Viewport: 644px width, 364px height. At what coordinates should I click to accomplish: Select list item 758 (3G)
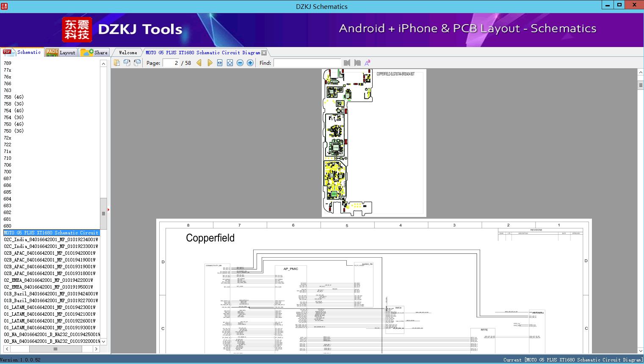tap(14, 104)
